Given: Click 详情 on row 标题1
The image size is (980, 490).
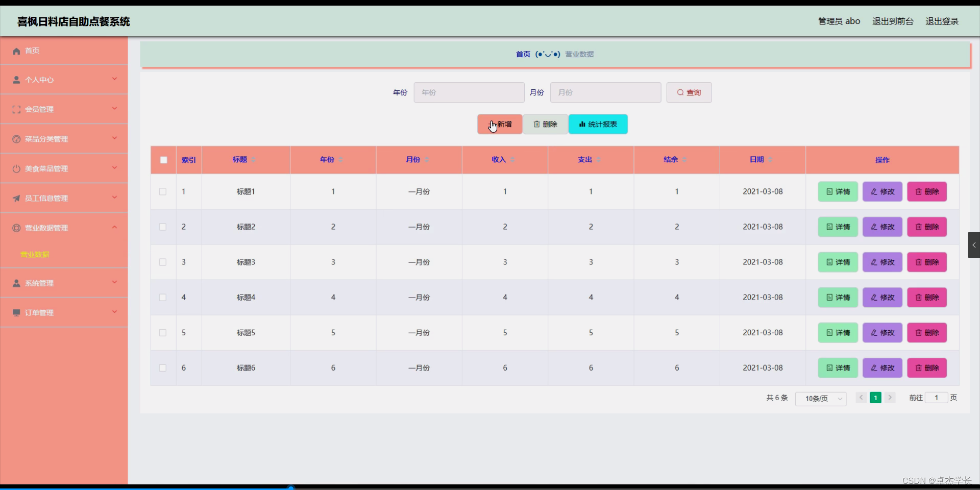Looking at the screenshot, I should coord(837,191).
